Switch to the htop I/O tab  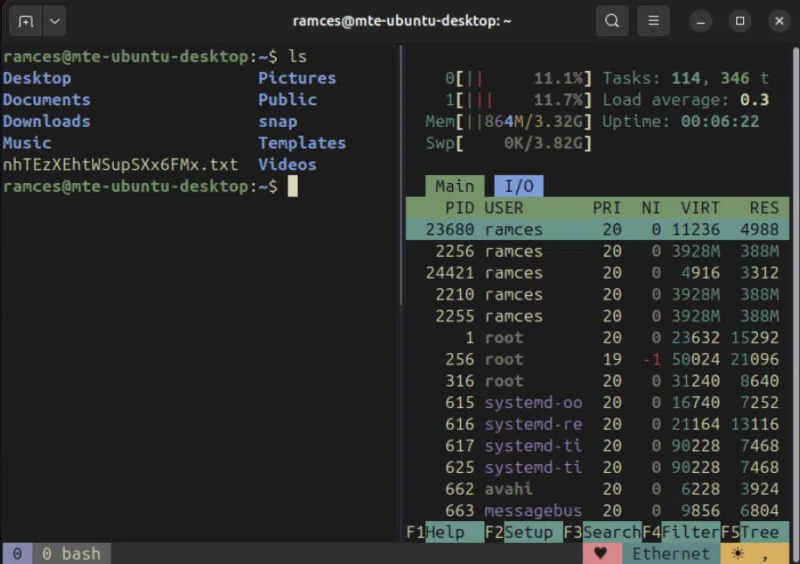click(x=518, y=185)
